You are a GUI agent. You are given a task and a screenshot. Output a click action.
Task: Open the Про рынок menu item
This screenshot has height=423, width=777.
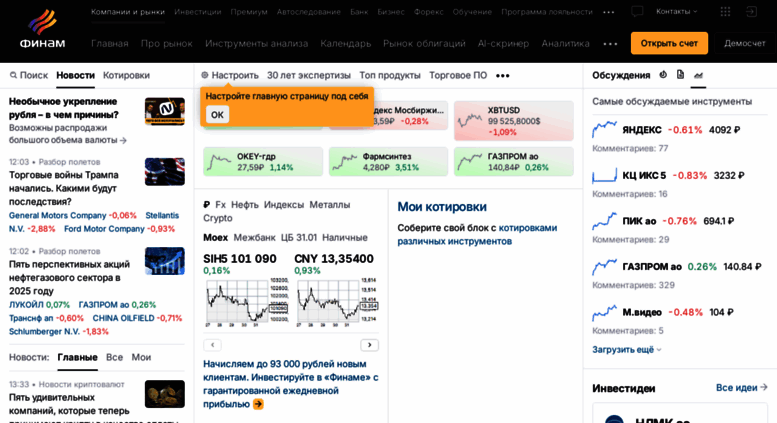(x=166, y=44)
